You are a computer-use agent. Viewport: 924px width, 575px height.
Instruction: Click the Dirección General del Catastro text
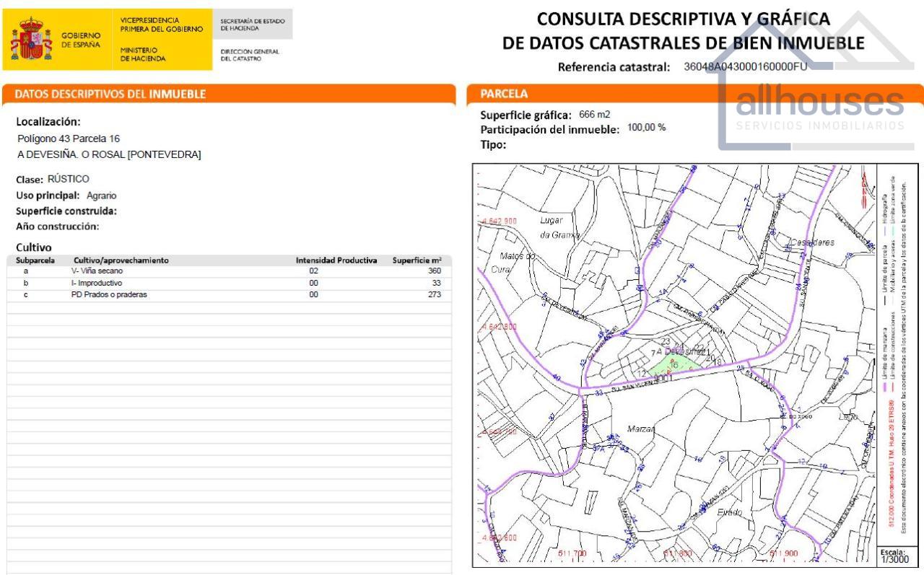250,55
